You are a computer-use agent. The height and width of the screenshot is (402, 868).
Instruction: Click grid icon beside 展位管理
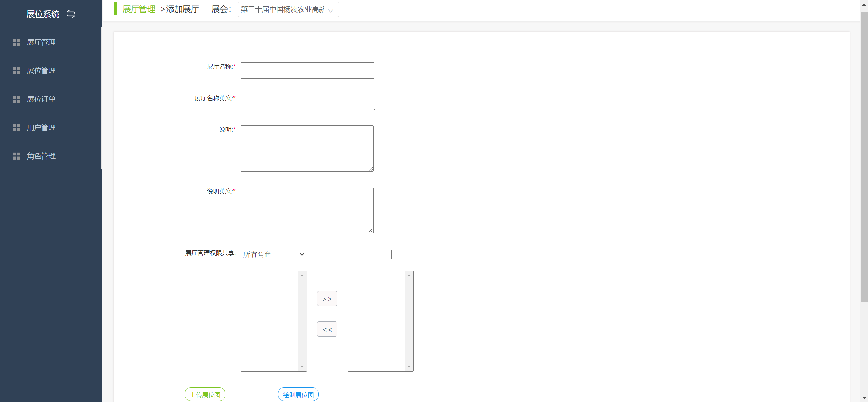[x=16, y=71]
